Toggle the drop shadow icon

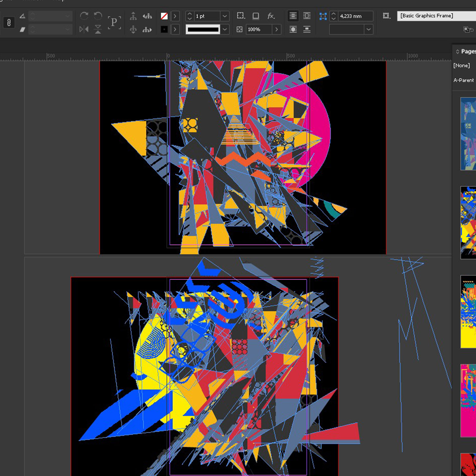(x=256, y=16)
